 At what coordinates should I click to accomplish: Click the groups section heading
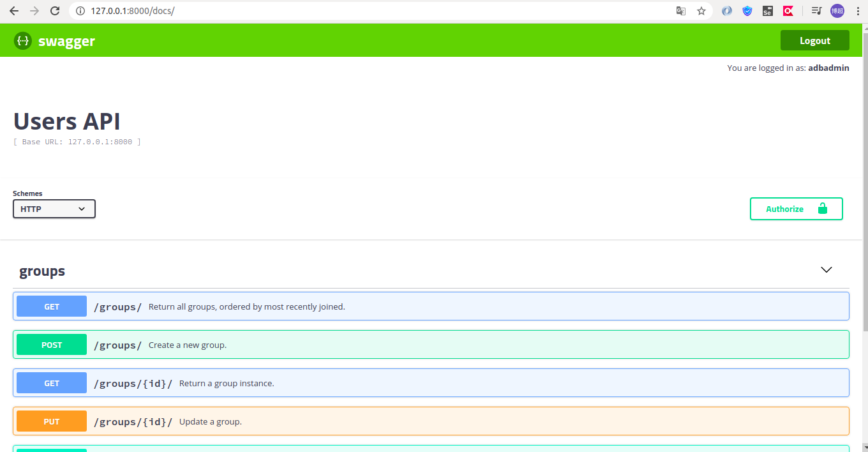pos(42,271)
